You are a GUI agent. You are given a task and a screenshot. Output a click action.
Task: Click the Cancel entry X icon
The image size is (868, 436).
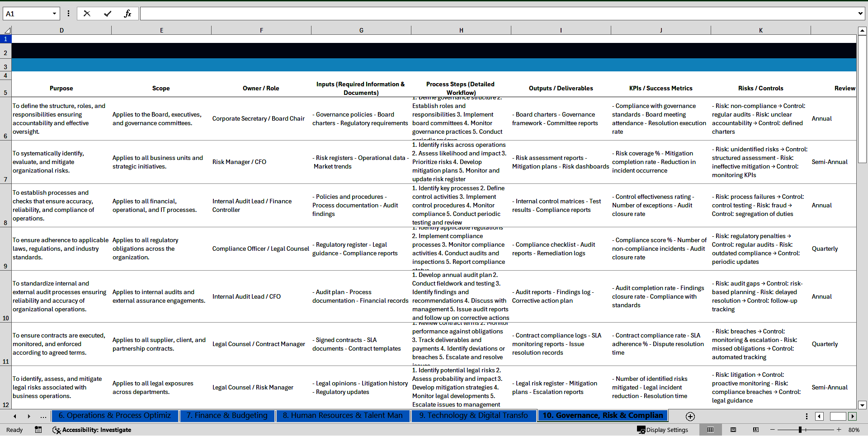[x=87, y=14]
